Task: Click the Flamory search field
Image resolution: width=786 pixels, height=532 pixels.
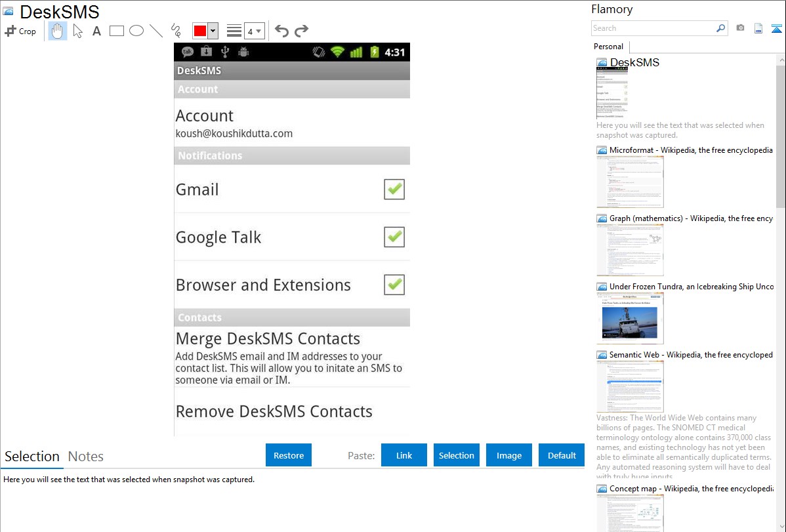Action: [653, 28]
